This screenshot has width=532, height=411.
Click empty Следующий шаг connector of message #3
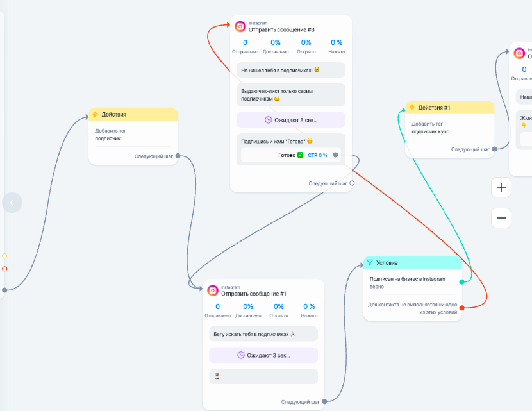pyautogui.click(x=352, y=183)
